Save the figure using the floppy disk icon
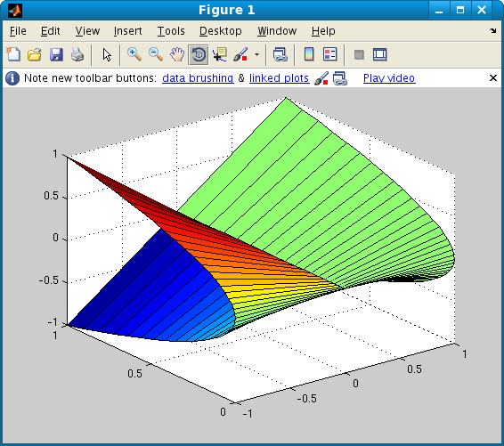This screenshot has width=504, height=446. (x=56, y=54)
